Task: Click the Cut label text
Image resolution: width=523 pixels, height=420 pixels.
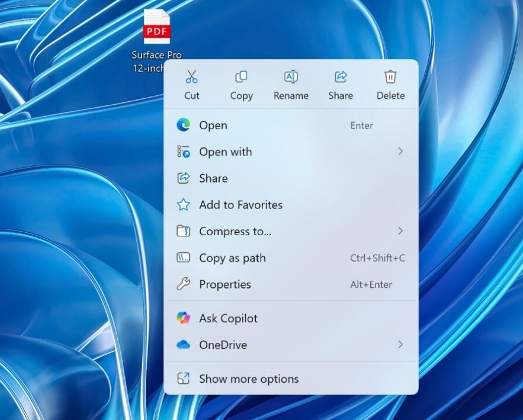Action: (192, 95)
